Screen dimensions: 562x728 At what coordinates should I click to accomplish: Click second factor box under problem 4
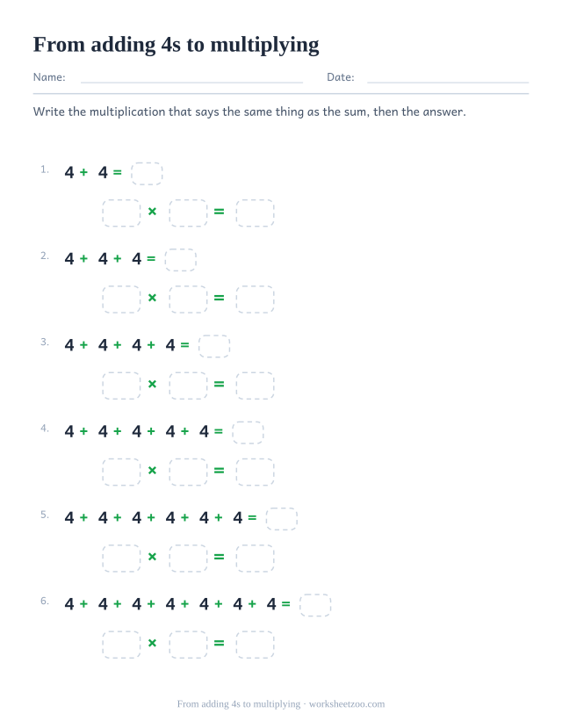click(x=189, y=472)
